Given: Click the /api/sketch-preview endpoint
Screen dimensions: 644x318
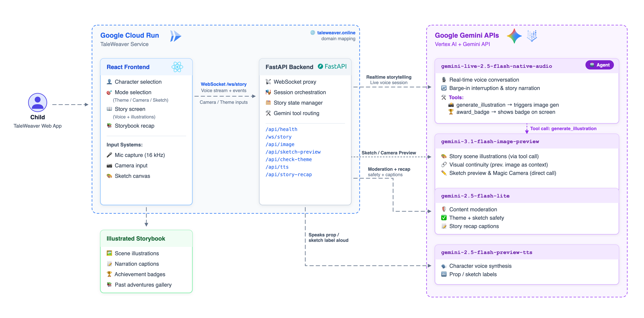Looking at the screenshot, I should click(293, 152).
